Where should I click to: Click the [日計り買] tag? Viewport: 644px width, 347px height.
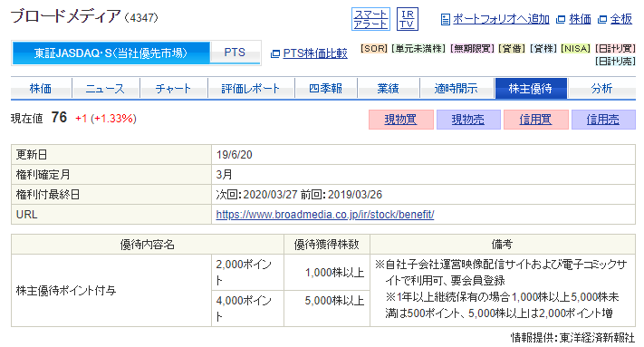[x=615, y=48]
